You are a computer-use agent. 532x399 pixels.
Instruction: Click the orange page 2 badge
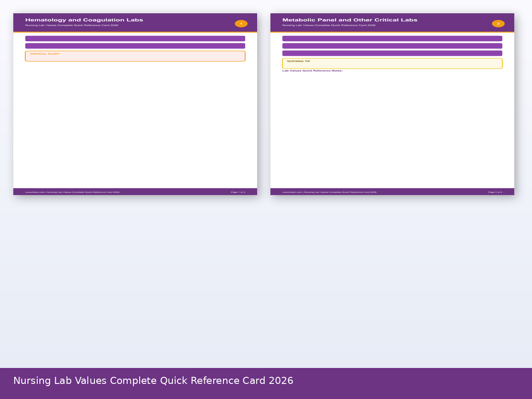point(498,23)
